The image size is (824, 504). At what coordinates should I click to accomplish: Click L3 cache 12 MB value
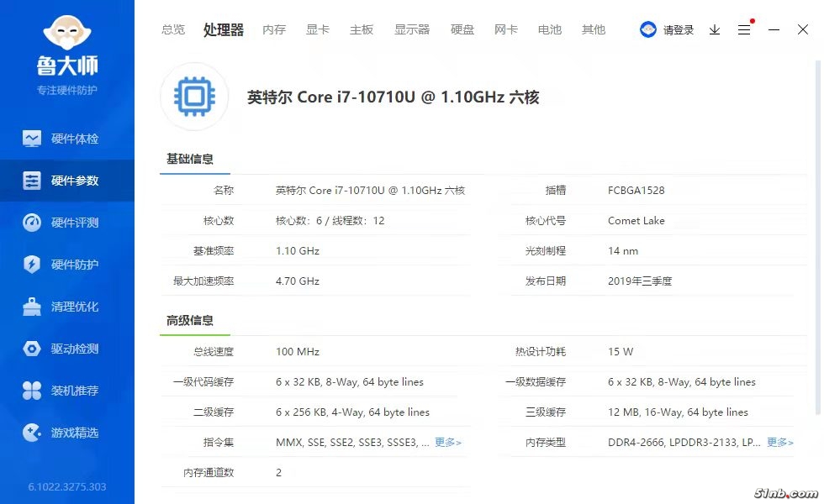(678, 412)
